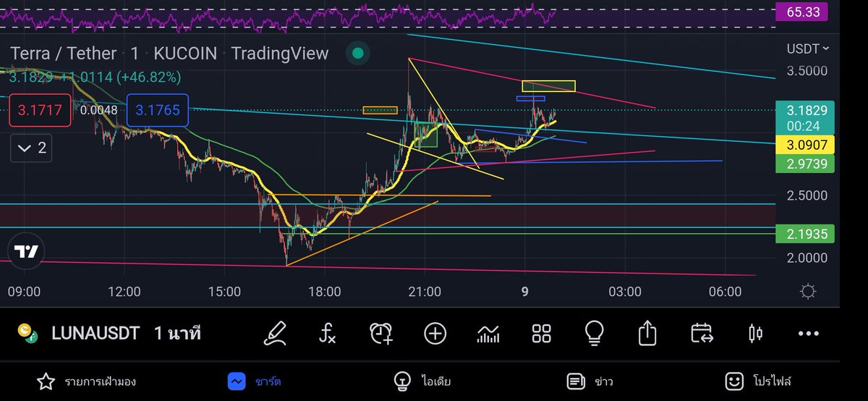Image resolution: width=868 pixels, height=401 pixels.
Task: Open the drawing tools pencil icon
Action: click(x=275, y=334)
